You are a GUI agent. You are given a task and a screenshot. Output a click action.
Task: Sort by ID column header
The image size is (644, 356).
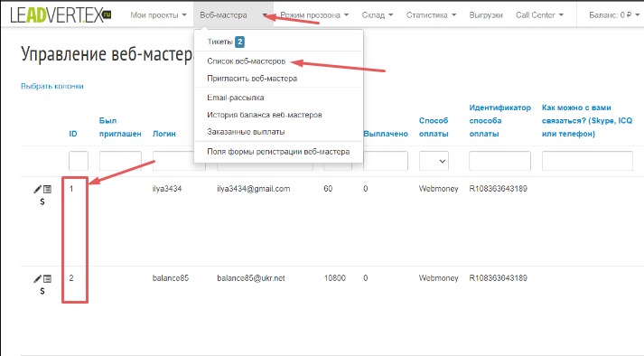click(x=73, y=134)
